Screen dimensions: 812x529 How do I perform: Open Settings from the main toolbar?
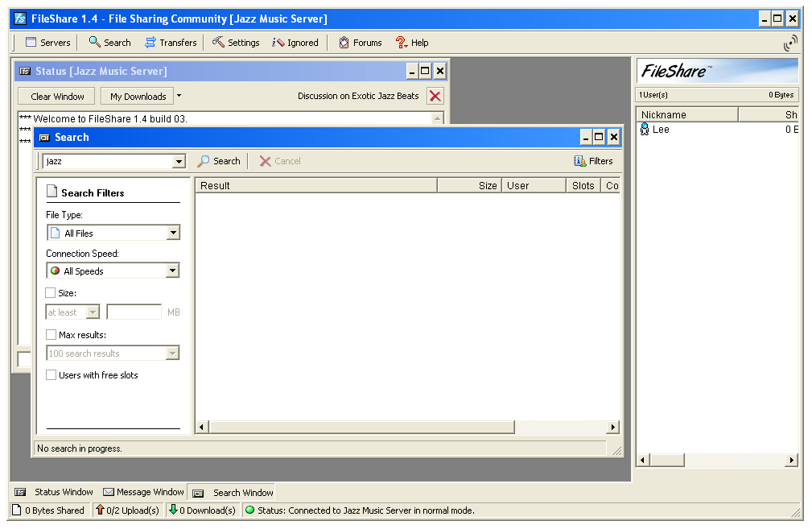[218, 43]
